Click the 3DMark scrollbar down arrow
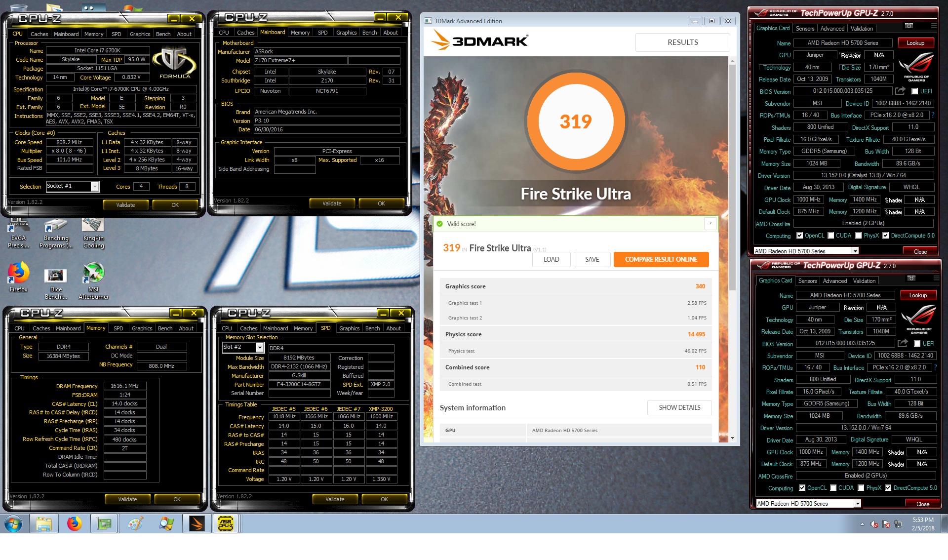 click(x=732, y=438)
